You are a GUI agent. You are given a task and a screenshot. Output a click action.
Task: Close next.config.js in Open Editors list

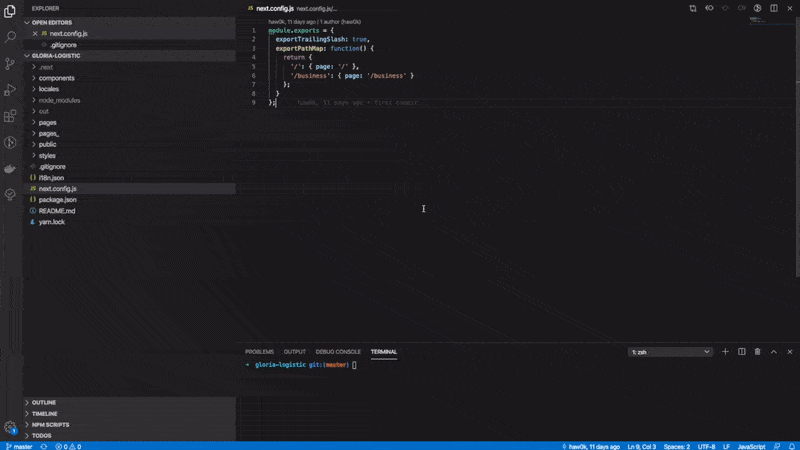[35, 34]
